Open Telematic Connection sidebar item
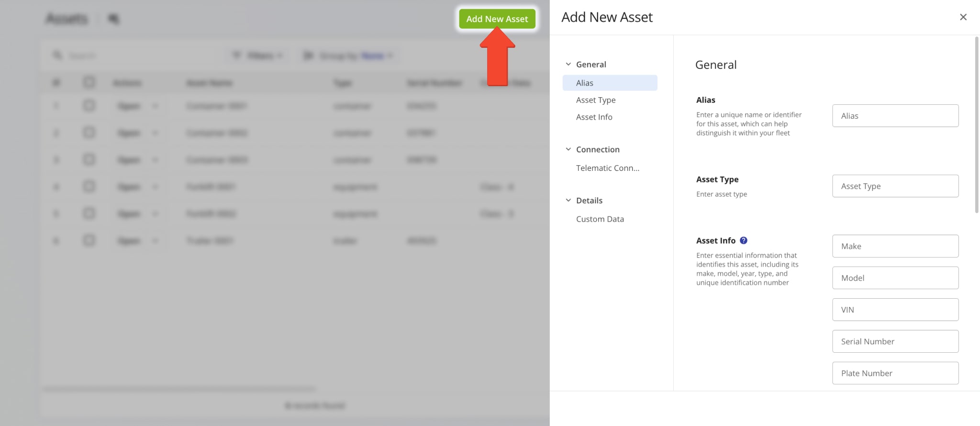The width and height of the screenshot is (980, 426). [x=607, y=168]
